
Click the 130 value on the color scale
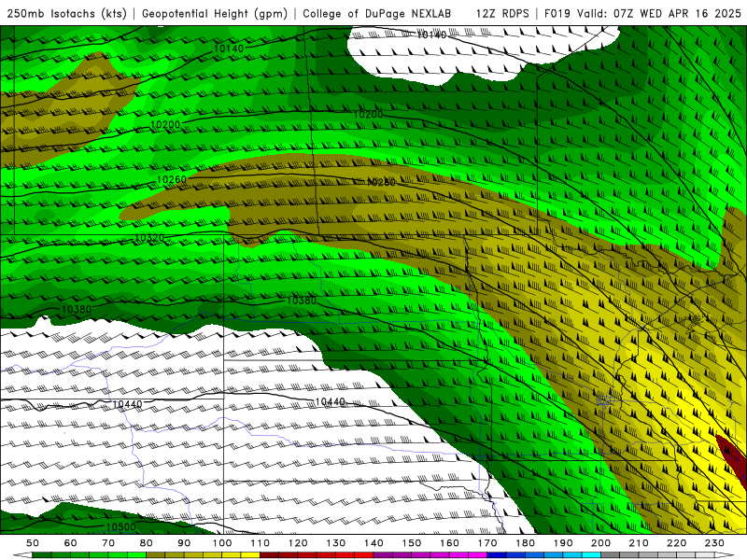336,543
